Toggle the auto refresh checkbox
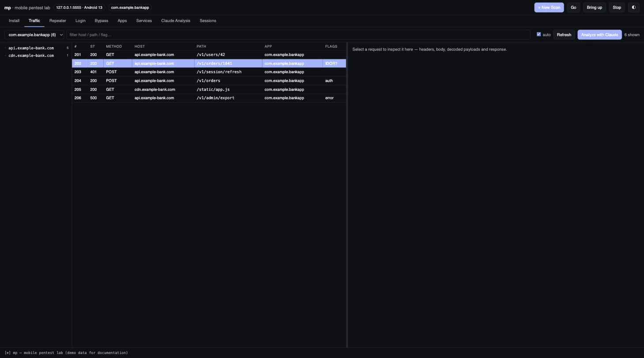This screenshot has width=644, height=358. pyautogui.click(x=539, y=34)
